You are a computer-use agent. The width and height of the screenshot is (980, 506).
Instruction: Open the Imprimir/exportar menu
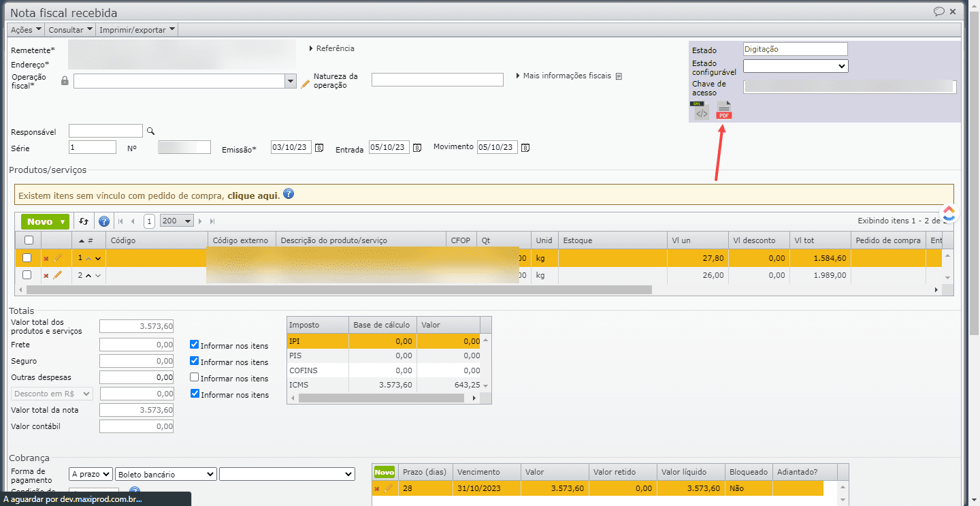tap(137, 29)
